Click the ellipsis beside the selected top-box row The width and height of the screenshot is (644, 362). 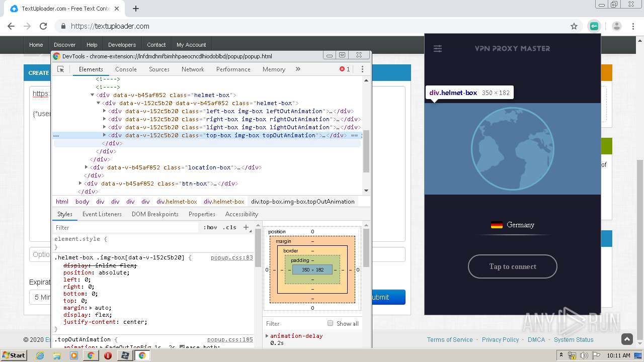(56, 136)
